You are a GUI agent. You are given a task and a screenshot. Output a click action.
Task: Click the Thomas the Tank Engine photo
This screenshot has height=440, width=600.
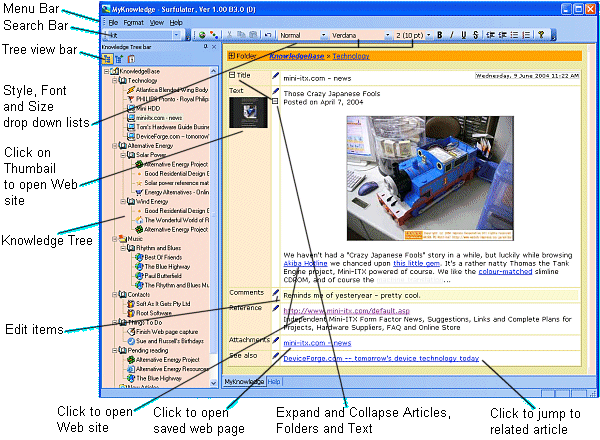(x=430, y=178)
